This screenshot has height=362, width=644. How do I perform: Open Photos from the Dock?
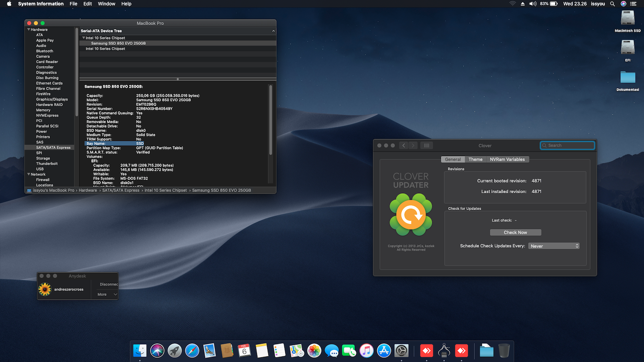click(314, 350)
